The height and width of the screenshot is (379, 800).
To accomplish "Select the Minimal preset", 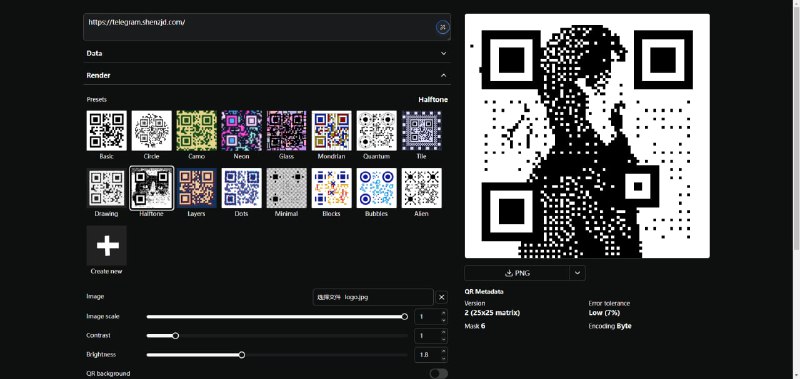I will coord(286,188).
